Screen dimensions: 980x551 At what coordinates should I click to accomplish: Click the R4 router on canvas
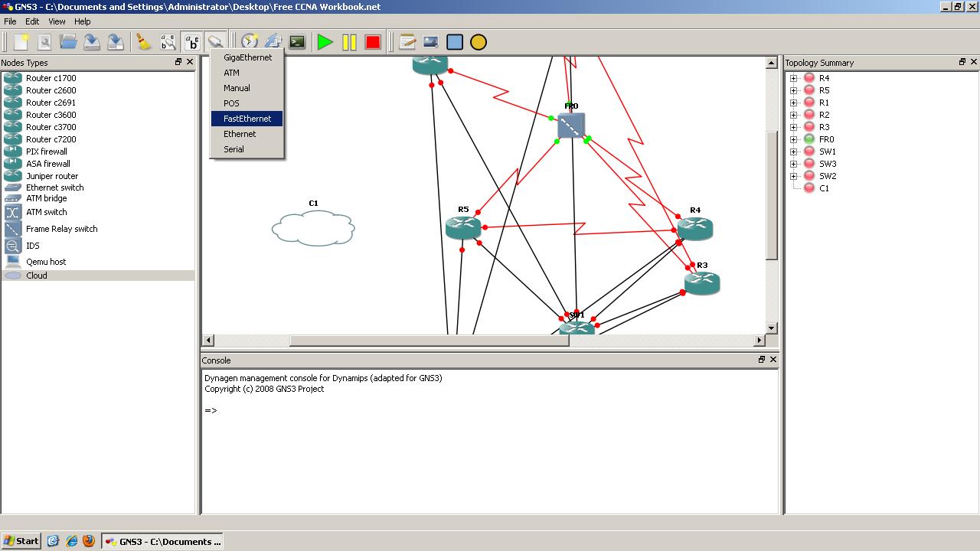(x=695, y=228)
